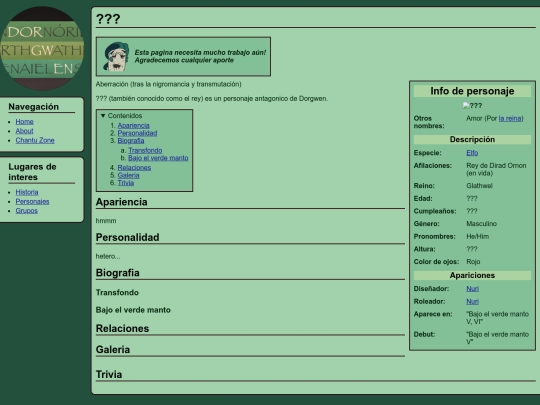Click the 'hetero...' text under Personalidad
The height and width of the screenshot is (405, 540).
[108, 256]
